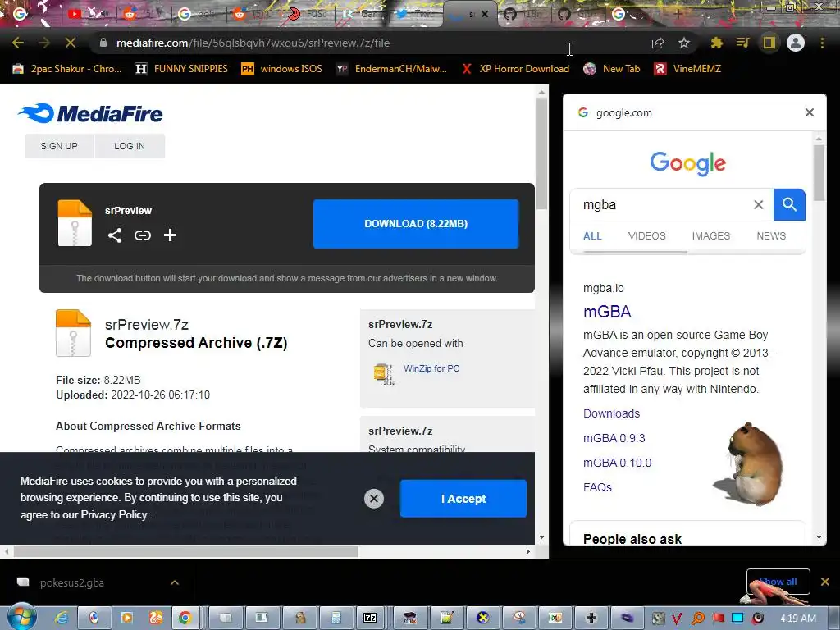Click the SIGN UP button

(x=59, y=146)
